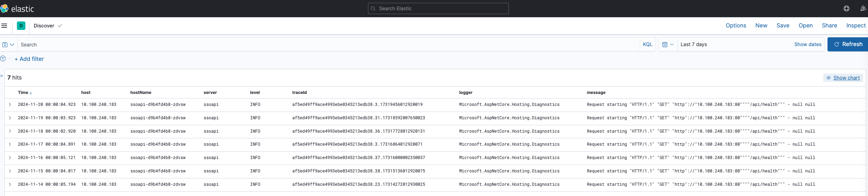
Task: Click the calendar quick date menu
Action: coord(668,44)
